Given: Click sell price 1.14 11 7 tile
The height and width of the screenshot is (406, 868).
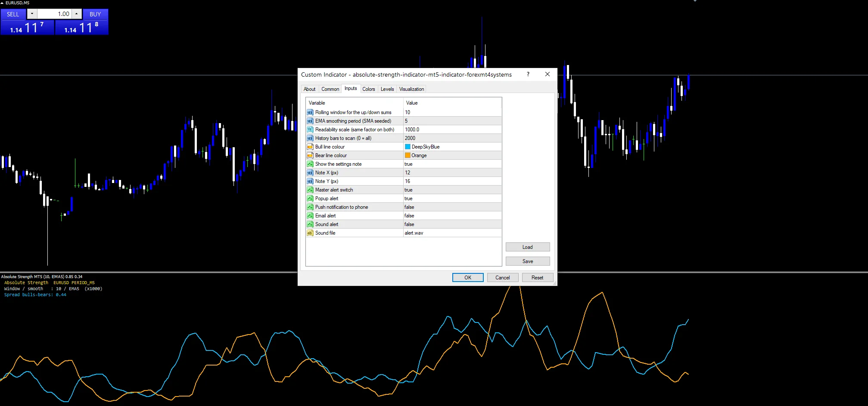Looking at the screenshot, I should pyautogui.click(x=27, y=28).
